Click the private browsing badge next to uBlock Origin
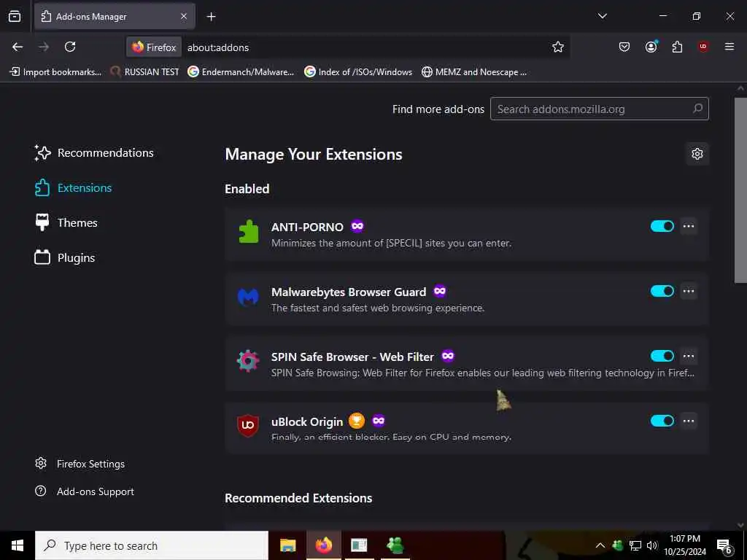Screen dimensions: 747x560 pos(379,421)
